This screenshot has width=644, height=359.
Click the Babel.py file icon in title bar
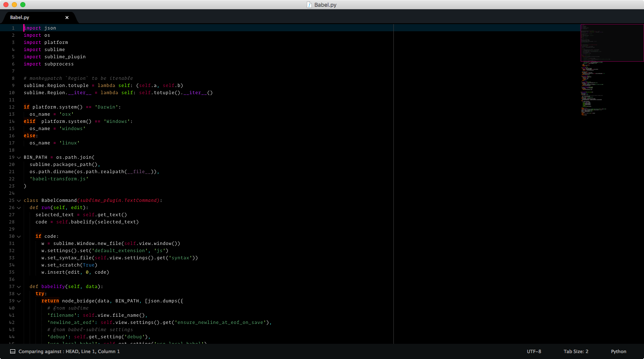(x=309, y=5)
